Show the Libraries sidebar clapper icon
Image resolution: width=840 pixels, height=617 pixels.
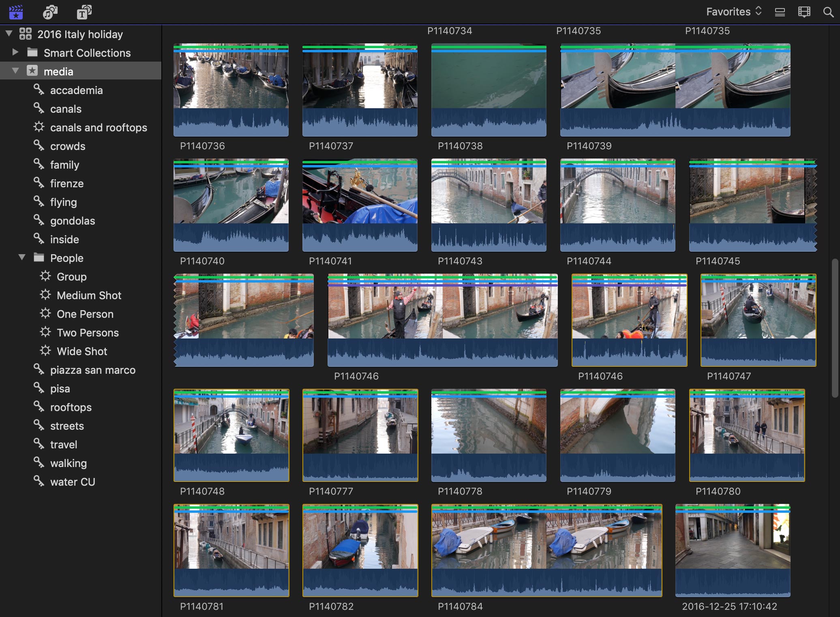[x=16, y=12]
